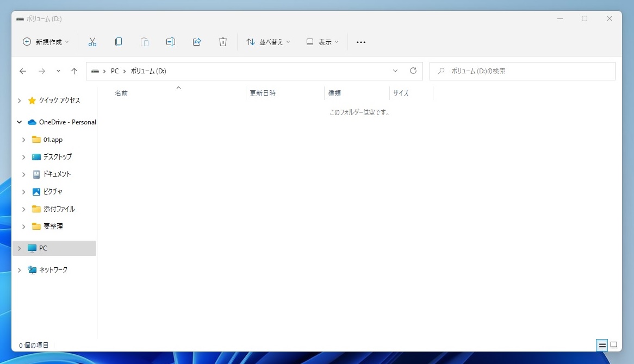Click the Rename icon in the toolbar
The image size is (634, 364).
coord(171,41)
